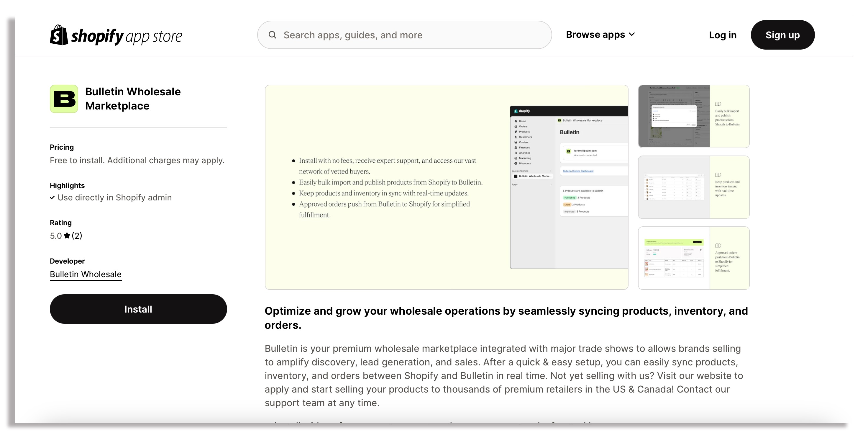Click the Bulletin green B app icon

pos(64,99)
